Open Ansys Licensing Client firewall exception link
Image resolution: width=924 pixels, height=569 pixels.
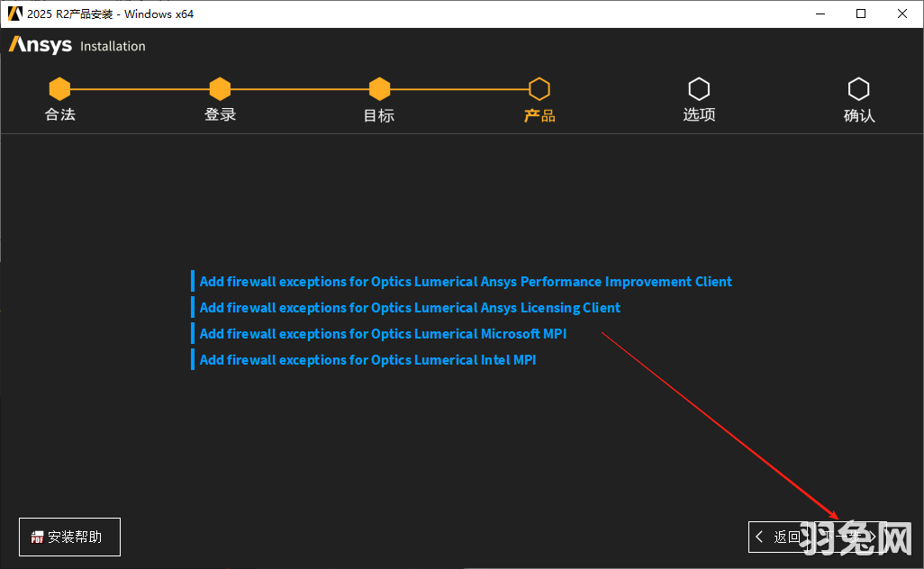(x=410, y=308)
